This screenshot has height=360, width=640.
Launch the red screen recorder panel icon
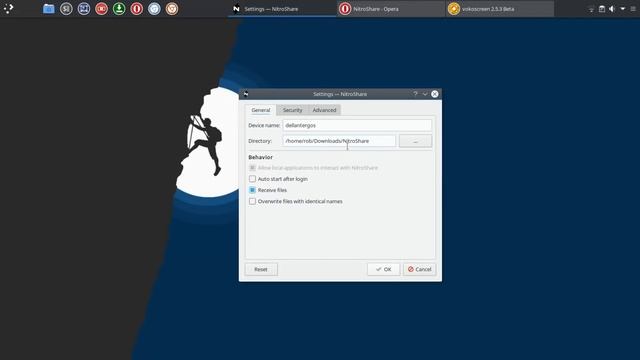[101, 9]
